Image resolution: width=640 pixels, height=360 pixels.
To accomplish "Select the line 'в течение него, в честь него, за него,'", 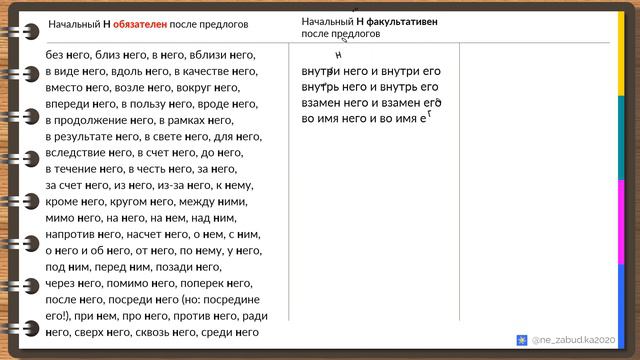I will pos(141,169).
